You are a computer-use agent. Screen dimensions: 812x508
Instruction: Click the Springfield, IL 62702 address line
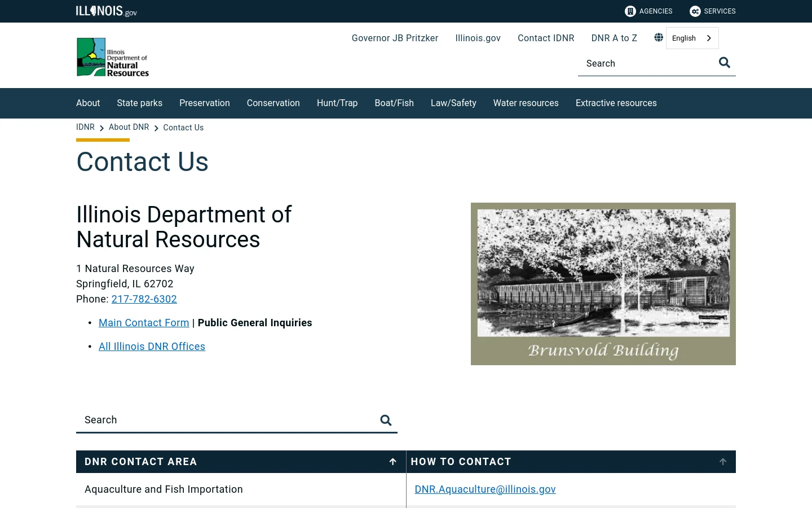click(125, 284)
